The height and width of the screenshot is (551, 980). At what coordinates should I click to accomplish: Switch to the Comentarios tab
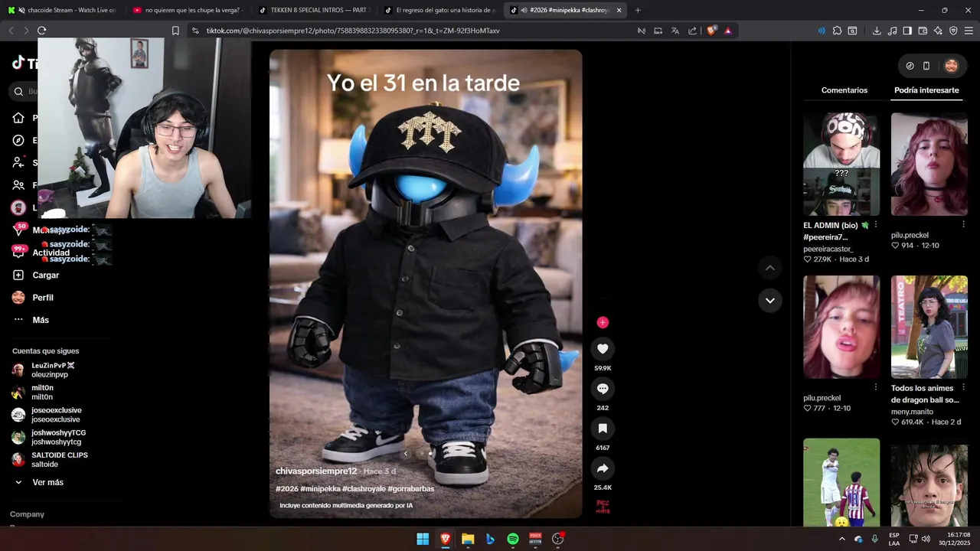point(844,90)
